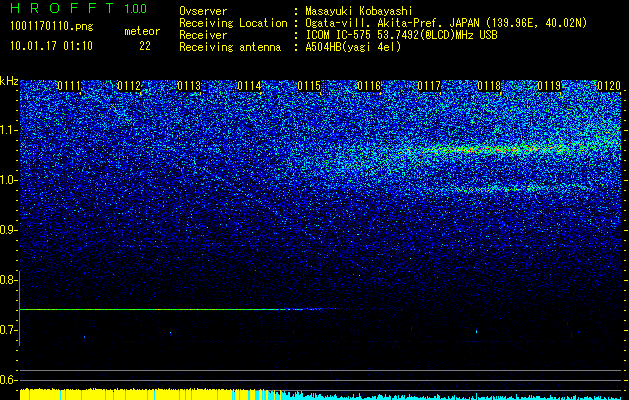Click the 0115 time marker
The height and width of the screenshot is (400, 629).
309,86
